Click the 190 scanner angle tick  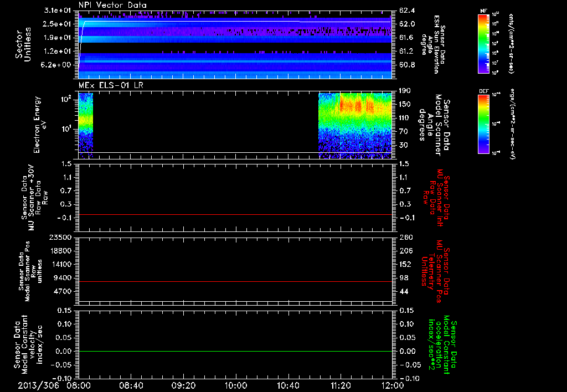[405, 91]
